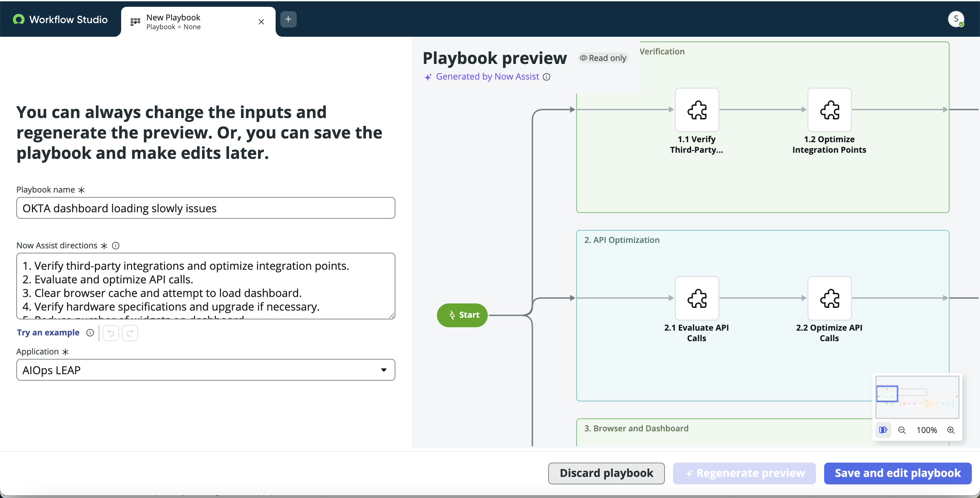The height and width of the screenshot is (498, 980).
Task: Click the Workflow Studio home title
Action: tap(68, 19)
